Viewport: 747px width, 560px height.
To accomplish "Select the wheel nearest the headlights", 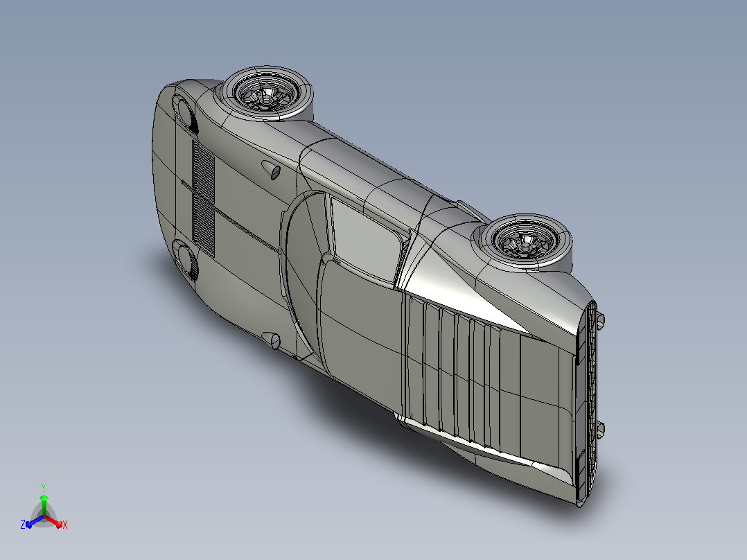I will point(265,92).
